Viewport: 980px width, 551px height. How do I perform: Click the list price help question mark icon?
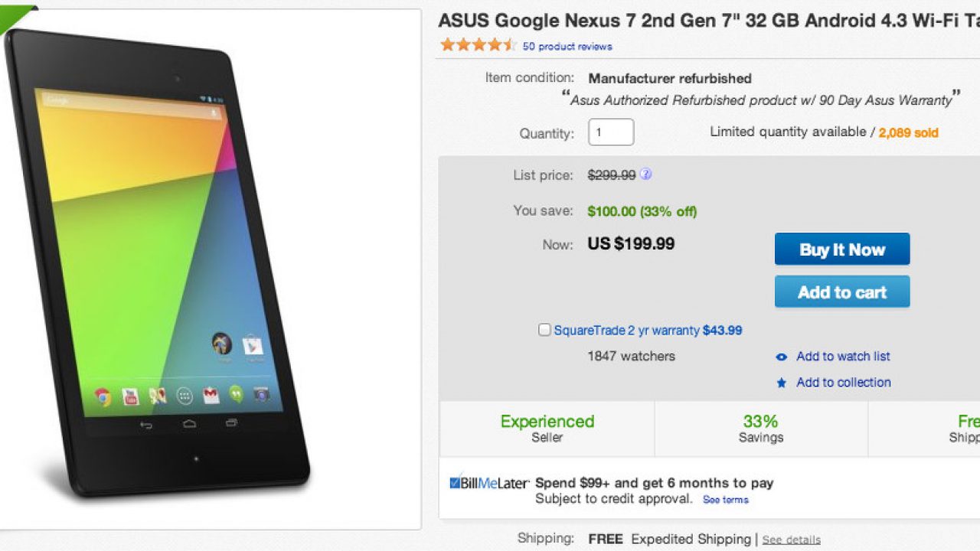(x=645, y=174)
